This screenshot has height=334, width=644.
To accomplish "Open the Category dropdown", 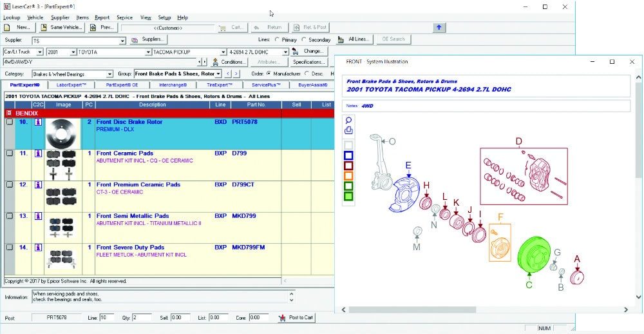I will coord(109,74).
